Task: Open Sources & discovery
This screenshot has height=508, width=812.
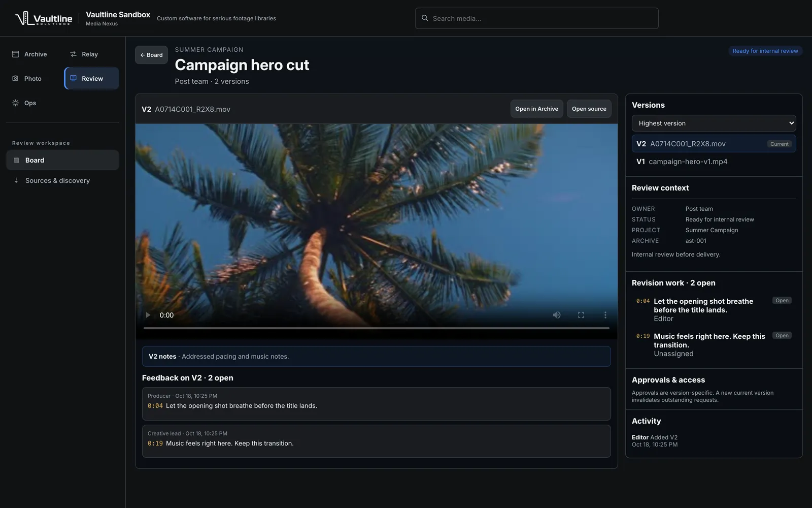Action: 63,180
